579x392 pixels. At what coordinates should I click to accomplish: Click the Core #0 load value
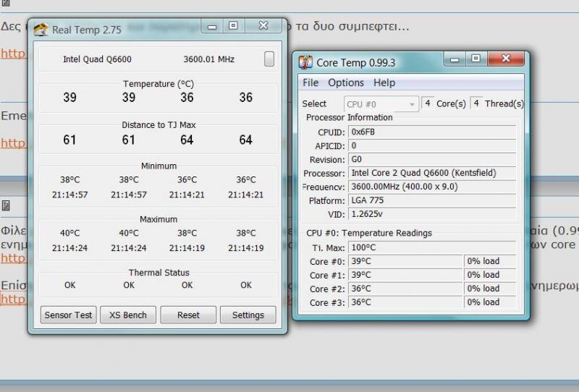(490, 261)
